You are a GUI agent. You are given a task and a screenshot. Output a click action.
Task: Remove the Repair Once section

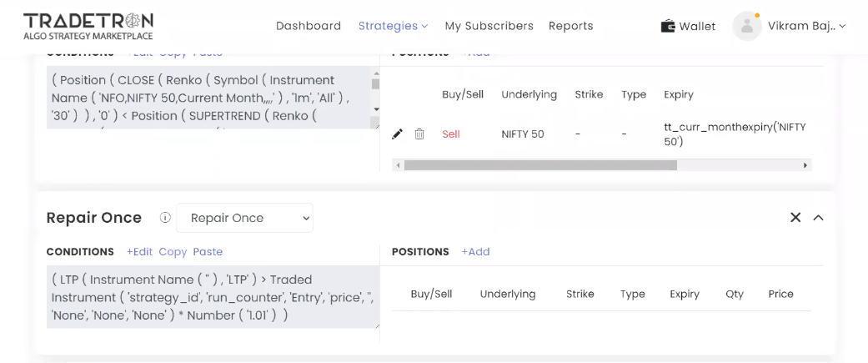795,218
